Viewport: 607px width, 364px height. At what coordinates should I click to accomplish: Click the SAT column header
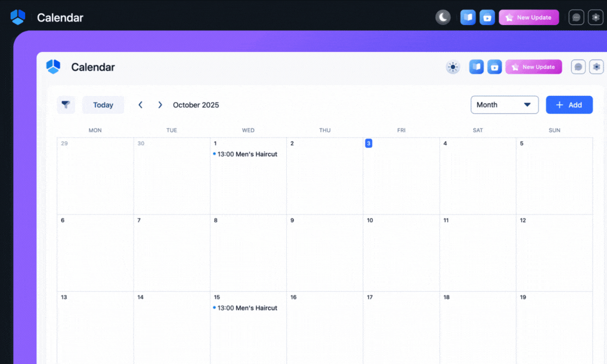(x=478, y=130)
